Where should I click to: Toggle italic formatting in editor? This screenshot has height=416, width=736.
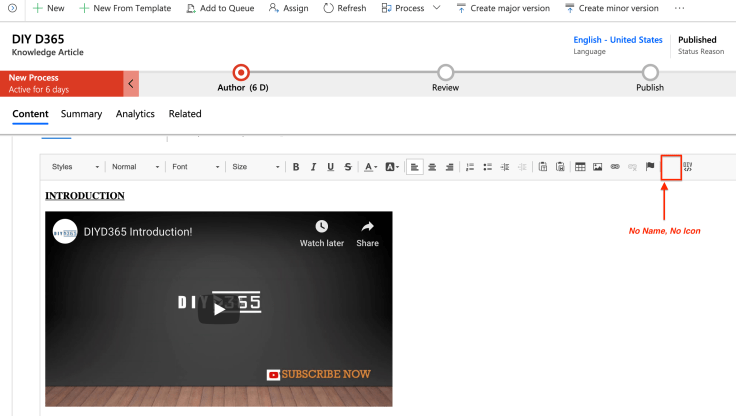pyautogui.click(x=313, y=167)
